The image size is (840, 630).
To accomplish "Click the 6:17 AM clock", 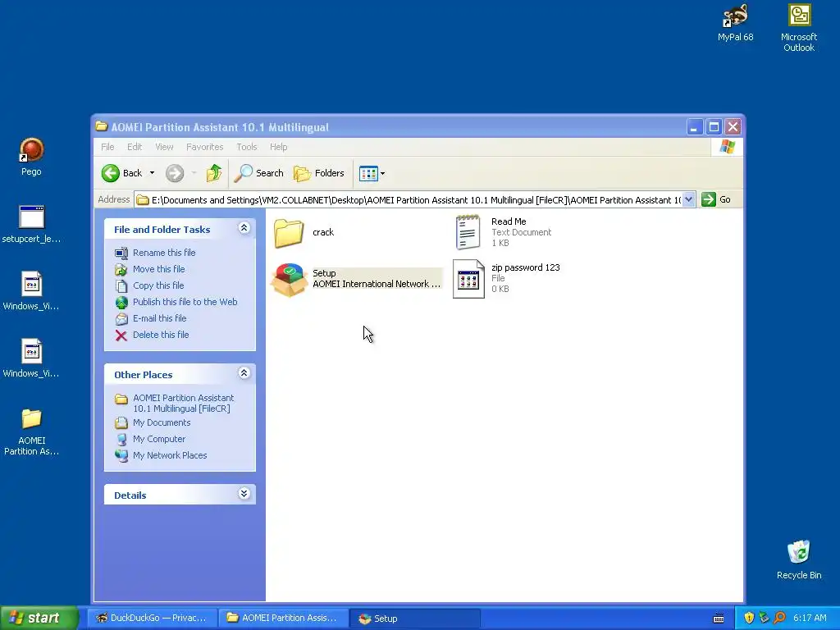I will (x=810, y=619).
